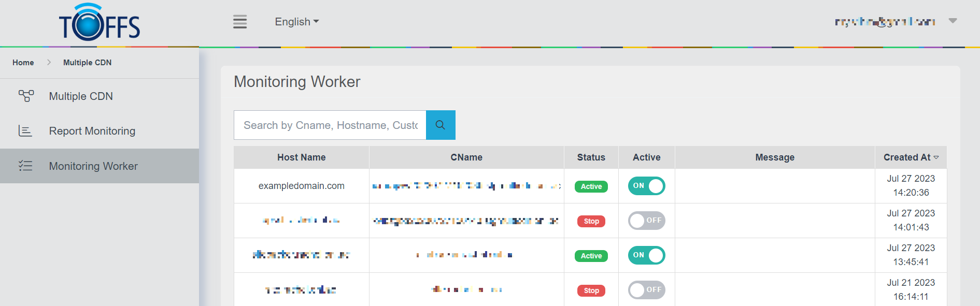Go to Home breadcrumb link
The height and width of the screenshot is (306, 980).
click(x=23, y=62)
